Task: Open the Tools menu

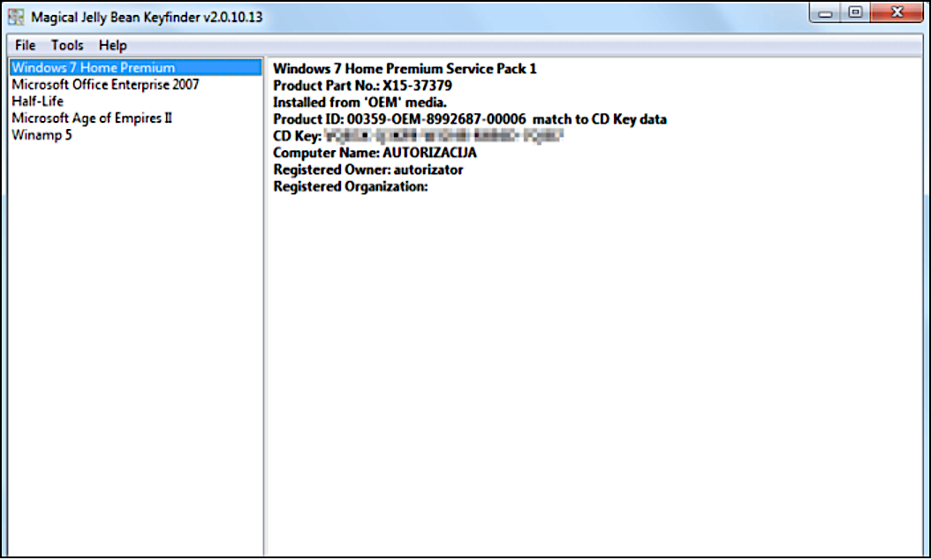Action: (x=67, y=45)
